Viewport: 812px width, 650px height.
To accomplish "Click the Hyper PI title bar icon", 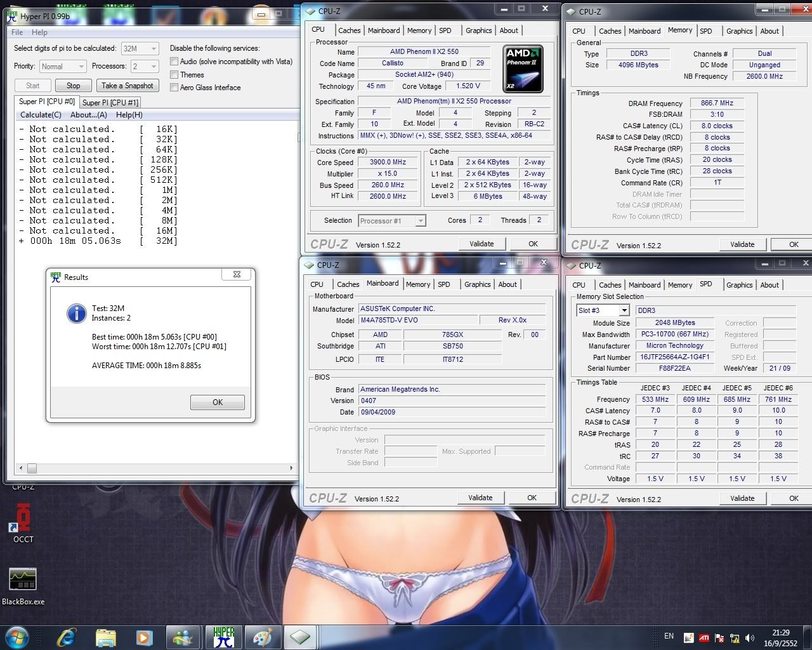I will coord(12,15).
